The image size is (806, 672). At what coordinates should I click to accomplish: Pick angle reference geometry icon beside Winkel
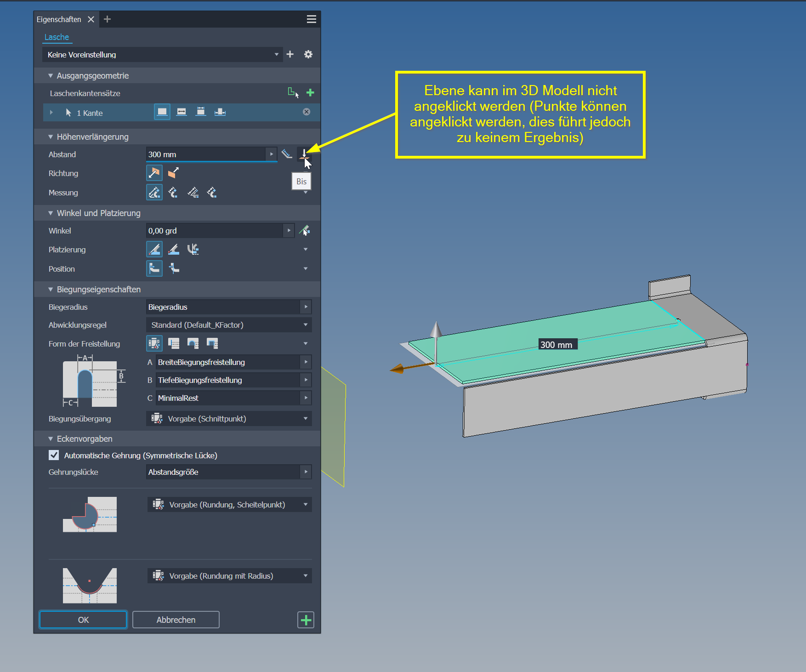(304, 230)
